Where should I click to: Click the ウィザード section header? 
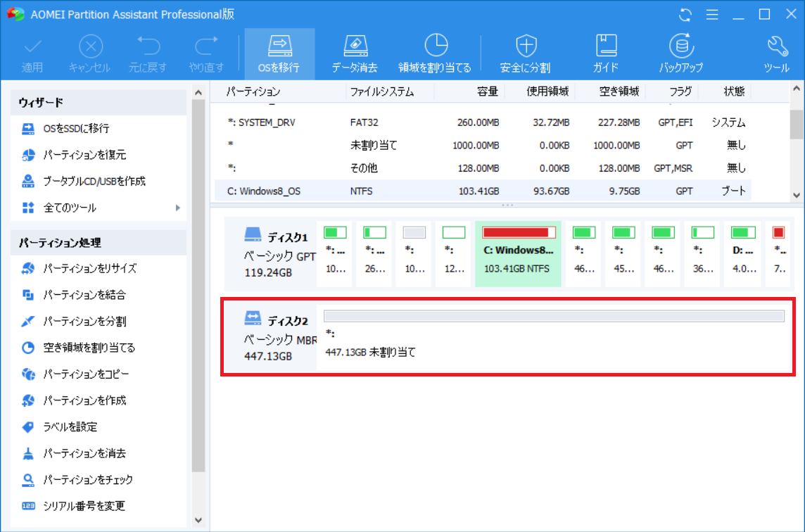98,103
